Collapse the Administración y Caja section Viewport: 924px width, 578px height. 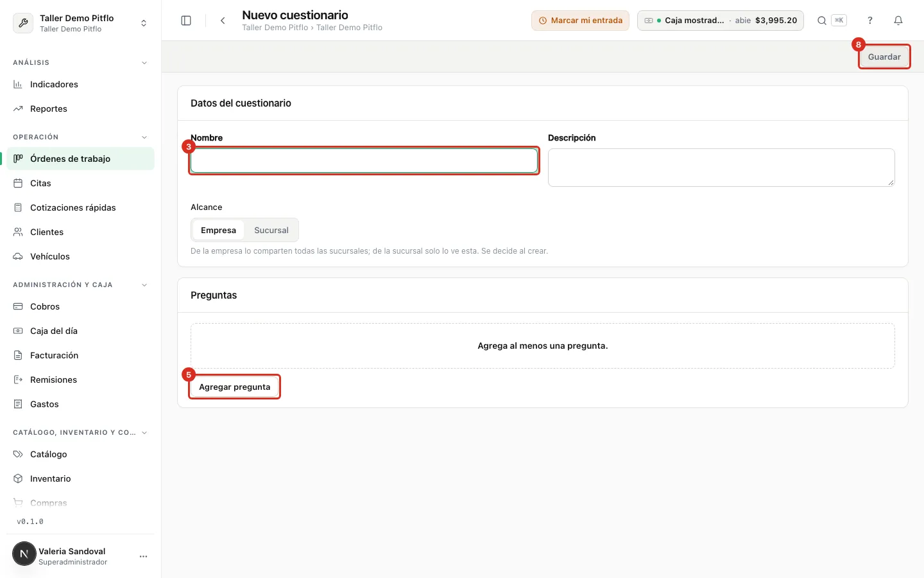(x=144, y=285)
